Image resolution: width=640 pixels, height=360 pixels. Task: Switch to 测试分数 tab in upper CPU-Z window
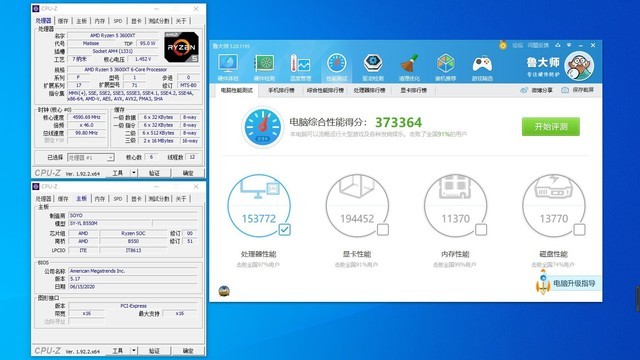tap(159, 21)
